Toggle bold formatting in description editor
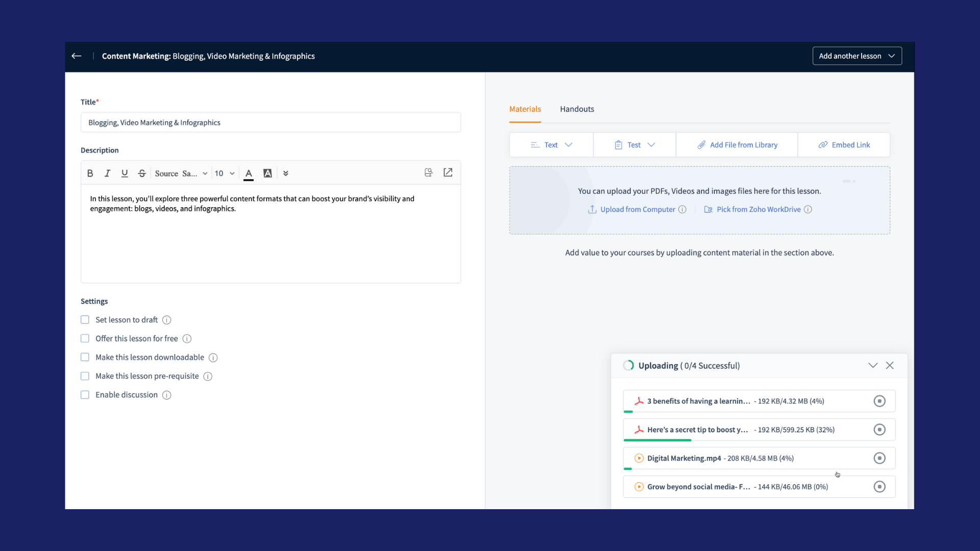This screenshot has width=980, height=551. pyautogui.click(x=90, y=173)
